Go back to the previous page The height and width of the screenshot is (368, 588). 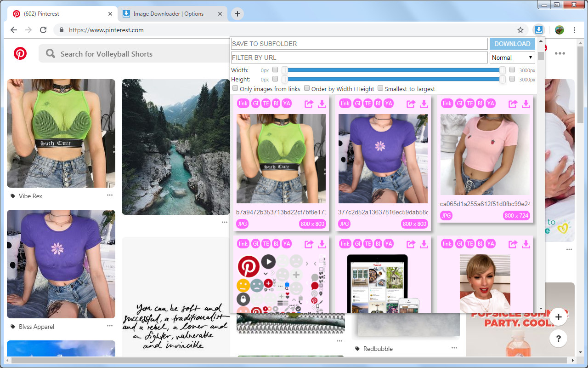(14, 30)
